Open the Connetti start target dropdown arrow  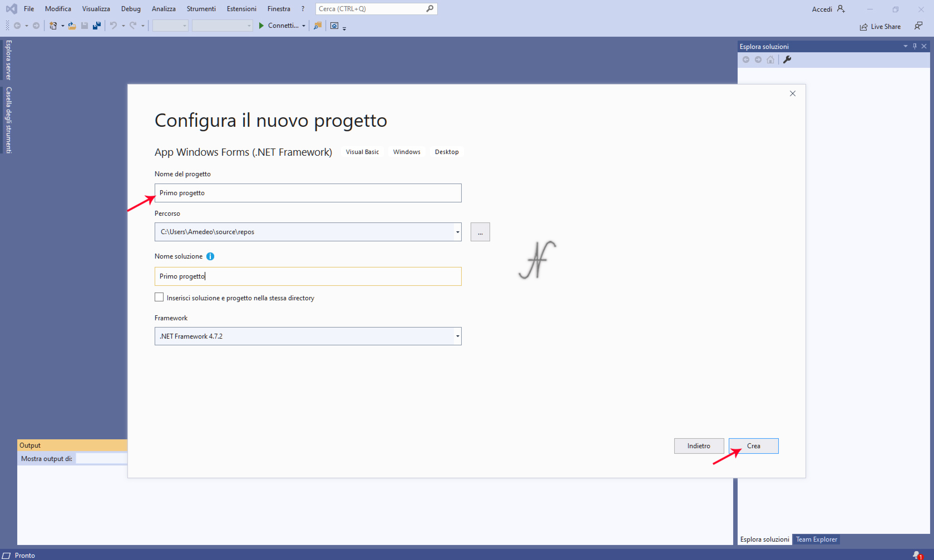[x=304, y=26]
